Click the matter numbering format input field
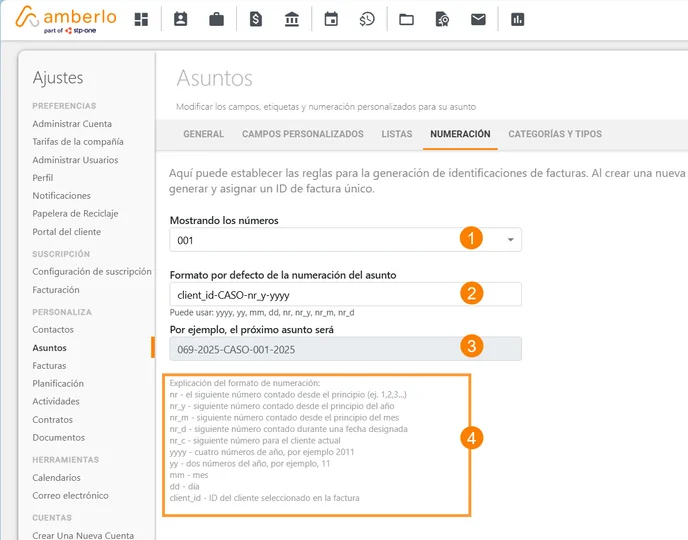This screenshot has width=688, height=540. [345, 294]
